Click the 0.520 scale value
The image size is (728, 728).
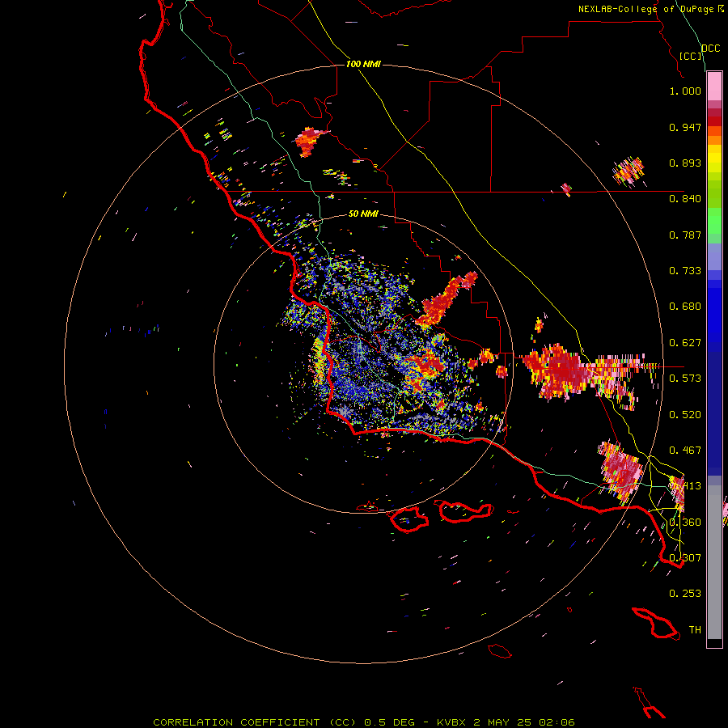(685, 415)
